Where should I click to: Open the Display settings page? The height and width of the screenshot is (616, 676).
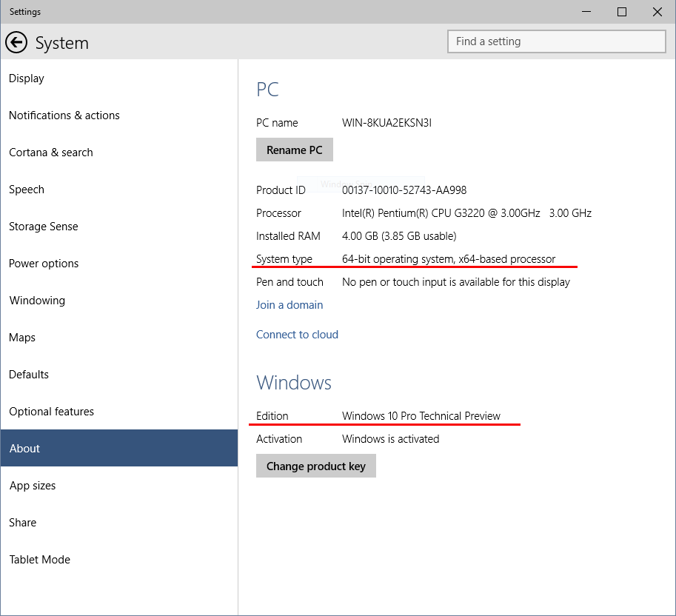click(119, 78)
